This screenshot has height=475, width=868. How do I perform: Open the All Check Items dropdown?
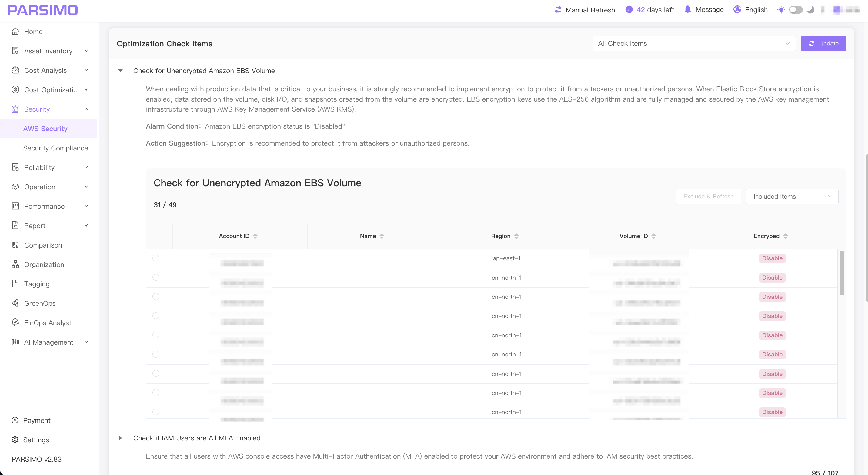pos(694,43)
